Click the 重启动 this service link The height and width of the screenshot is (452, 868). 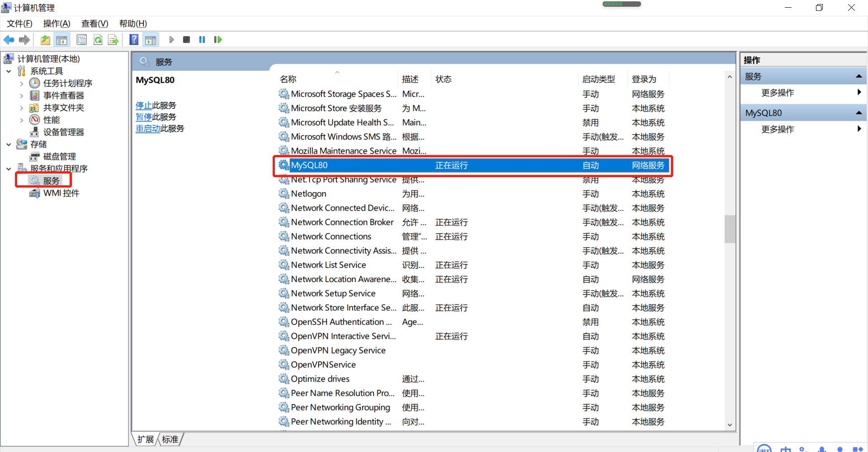148,128
